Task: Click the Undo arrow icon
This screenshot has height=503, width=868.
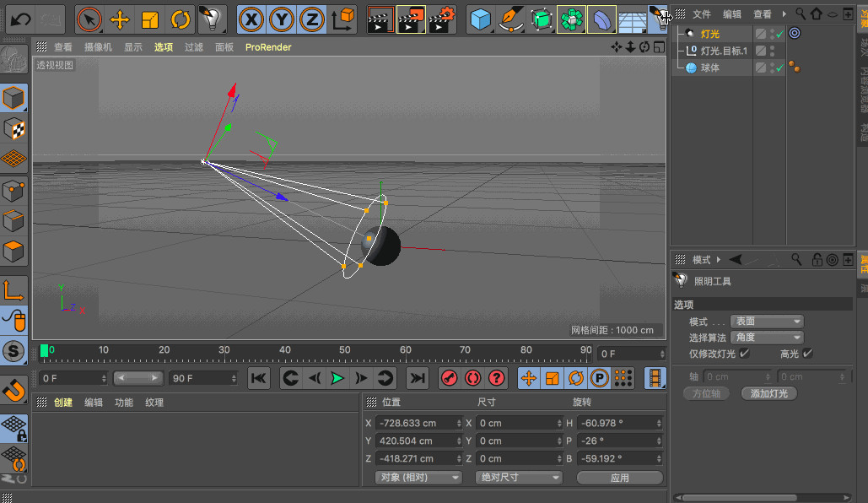Action: point(22,19)
